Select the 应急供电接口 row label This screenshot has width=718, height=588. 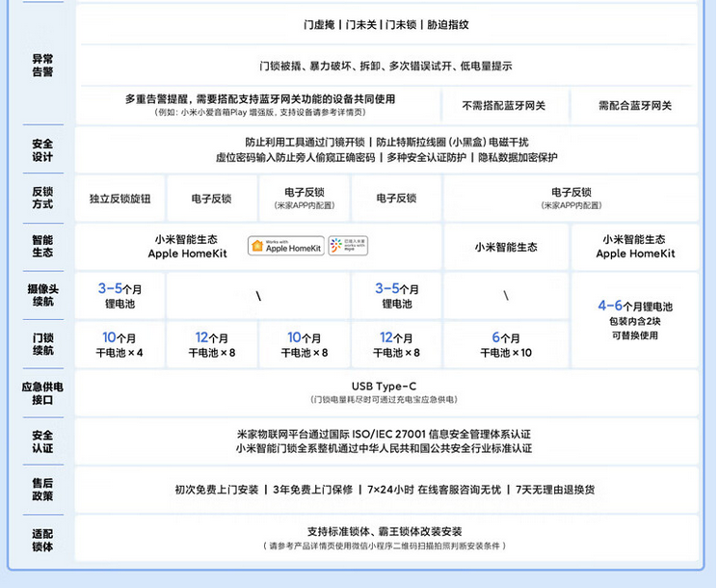tap(42, 393)
